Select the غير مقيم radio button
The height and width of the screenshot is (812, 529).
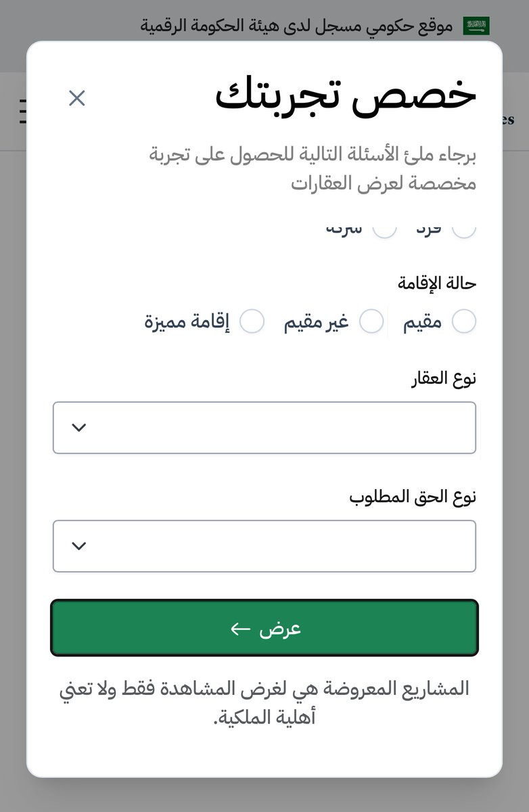[371, 322]
